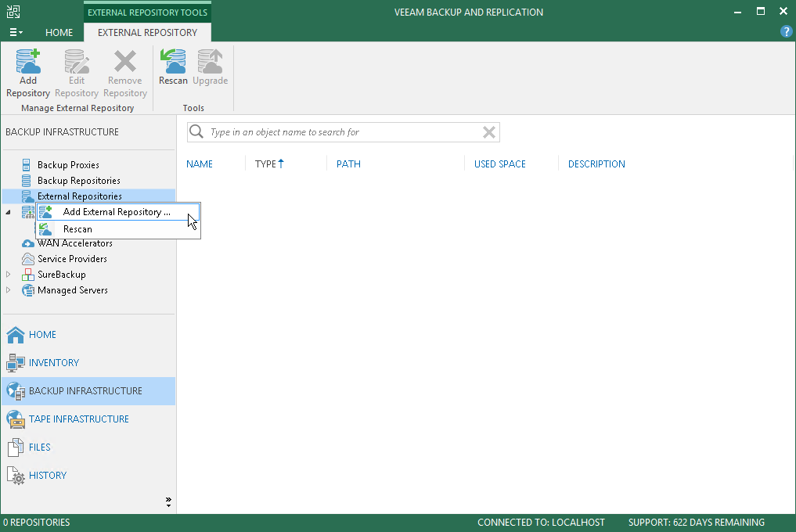This screenshot has height=532, width=796.
Task: Click the WAN Accelerators cloud icon
Action: point(28,243)
